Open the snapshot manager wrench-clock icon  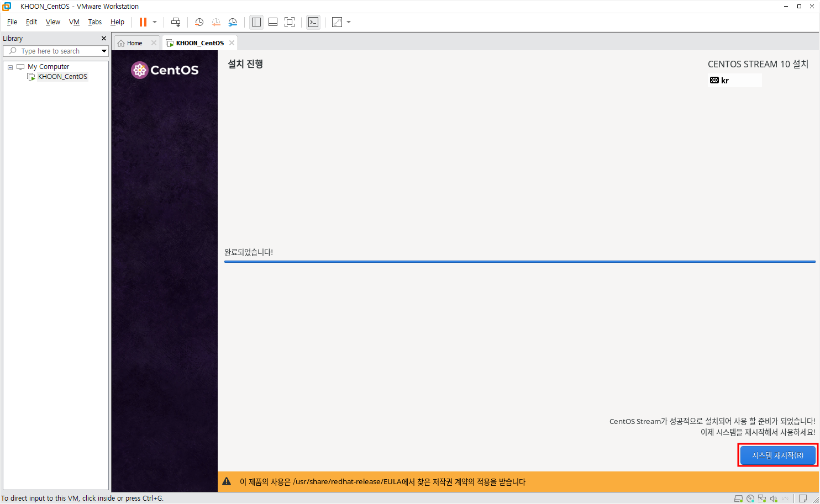pos(233,22)
